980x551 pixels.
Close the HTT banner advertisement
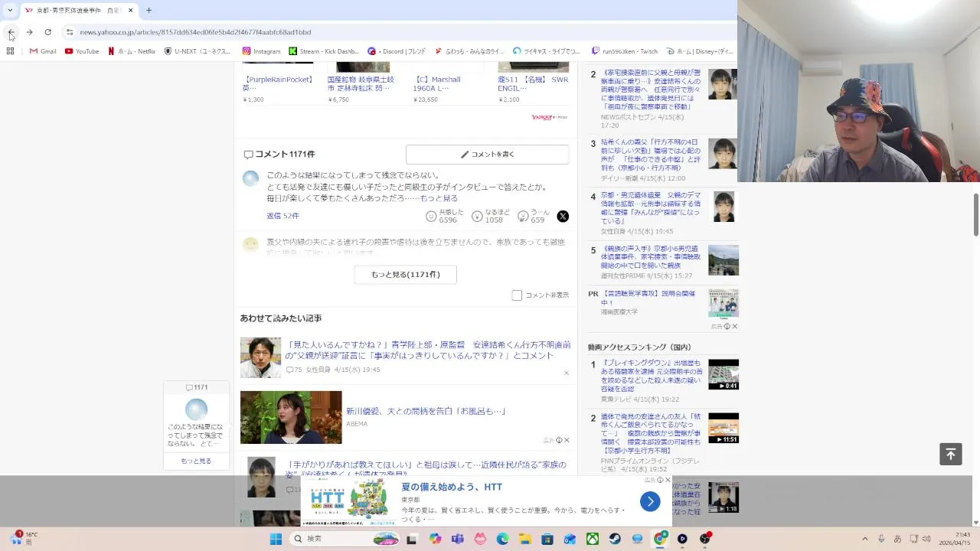pos(668,480)
